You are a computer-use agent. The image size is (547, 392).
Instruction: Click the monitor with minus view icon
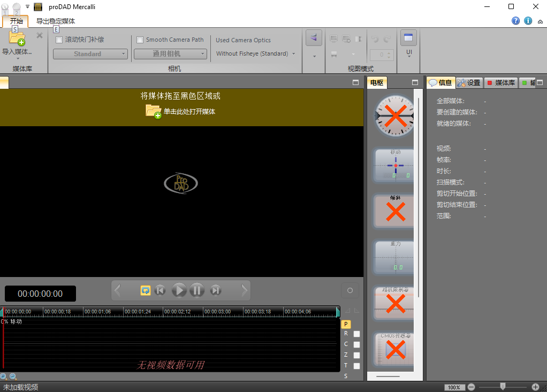tap(346, 39)
